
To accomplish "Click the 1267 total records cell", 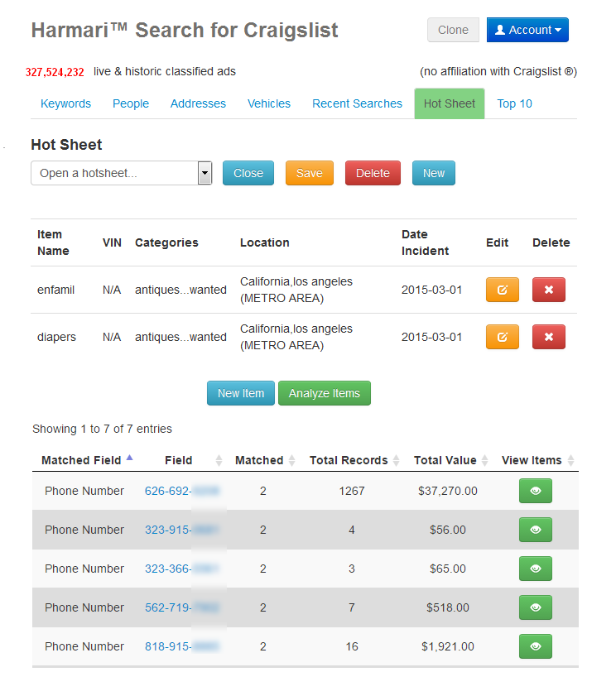I will [352, 491].
